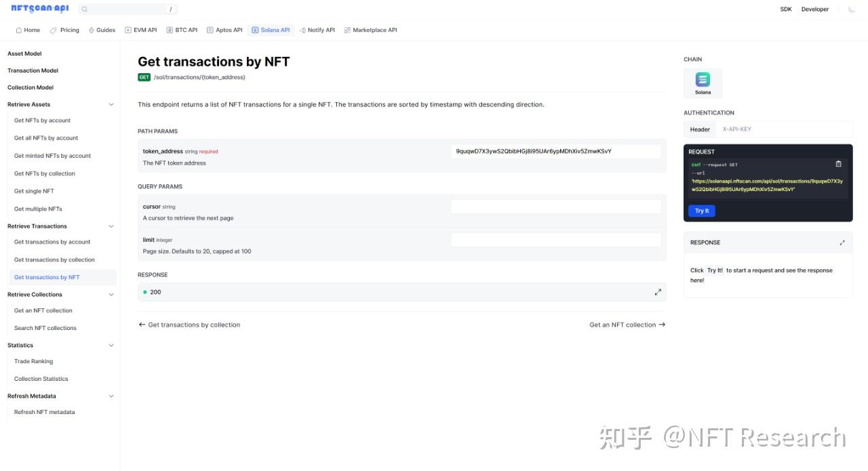The width and height of the screenshot is (868, 471).
Task: Collapse the Retrieve Assets section
Action: click(x=111, y=104)
